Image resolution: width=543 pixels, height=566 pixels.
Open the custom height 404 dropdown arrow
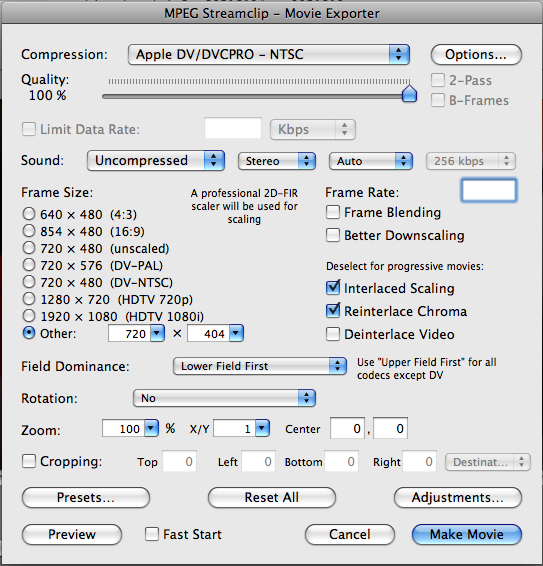[236, 334]
